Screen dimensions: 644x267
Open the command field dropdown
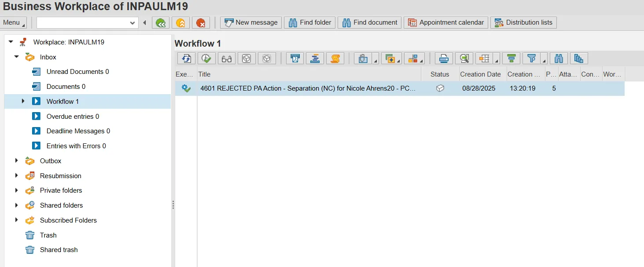133,23
